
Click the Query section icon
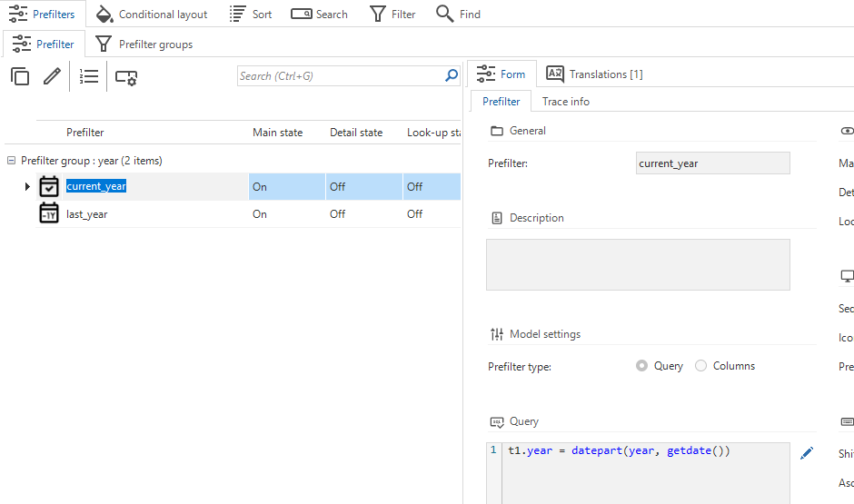pos(497,421)
